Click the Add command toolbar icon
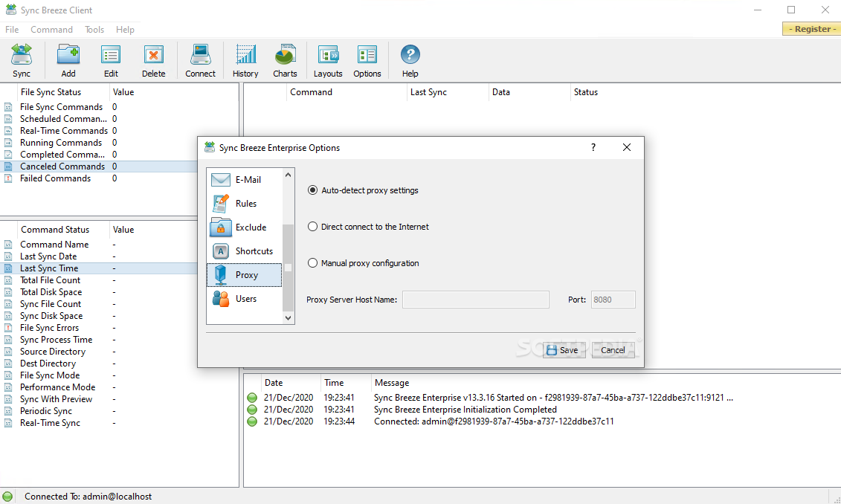Screen dimensions: 841x504 coord(68,61)
